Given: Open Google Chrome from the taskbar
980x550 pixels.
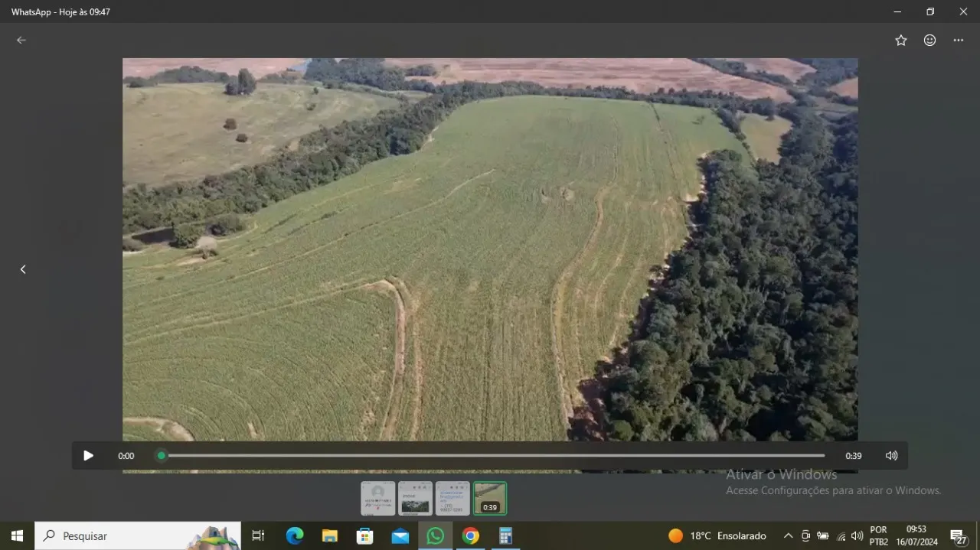Looking at the screenshot, I should tap(471, 536).
